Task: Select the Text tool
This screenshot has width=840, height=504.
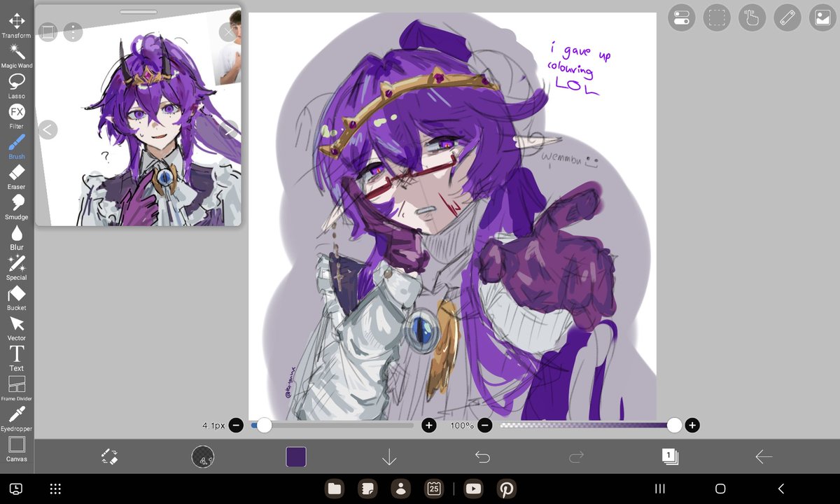Action: pyautogui.click(x=17, y=358)
